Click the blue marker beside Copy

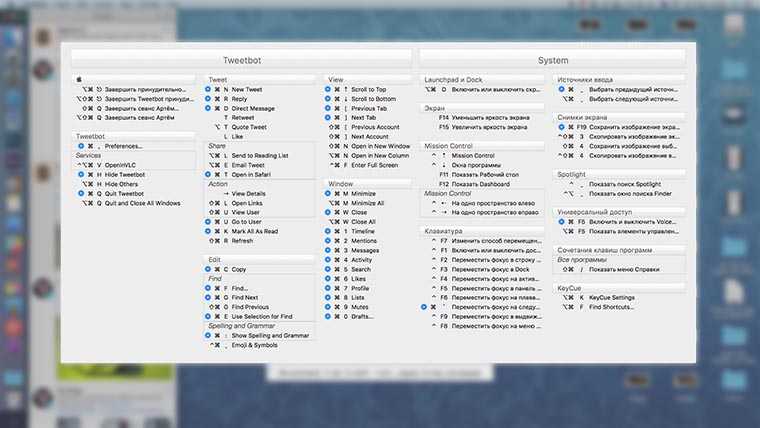[207, 269]
